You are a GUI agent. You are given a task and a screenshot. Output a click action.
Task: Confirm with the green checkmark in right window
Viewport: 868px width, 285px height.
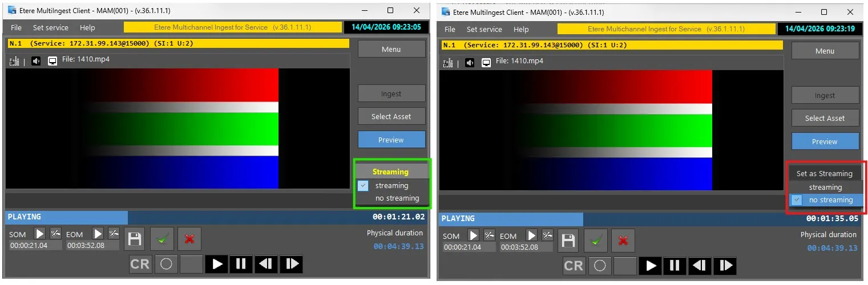(x=596, y=241)
